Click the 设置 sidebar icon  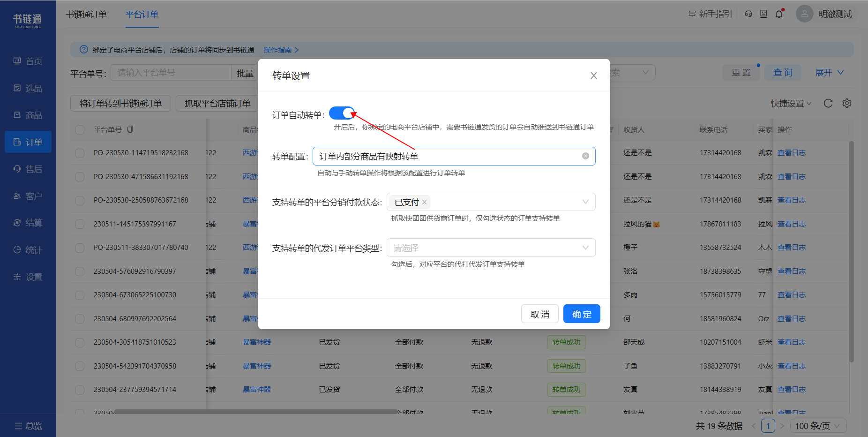[17, 277]
